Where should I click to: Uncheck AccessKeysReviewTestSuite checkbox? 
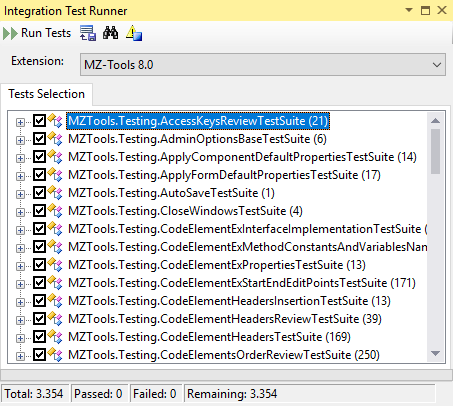[39, 121]
